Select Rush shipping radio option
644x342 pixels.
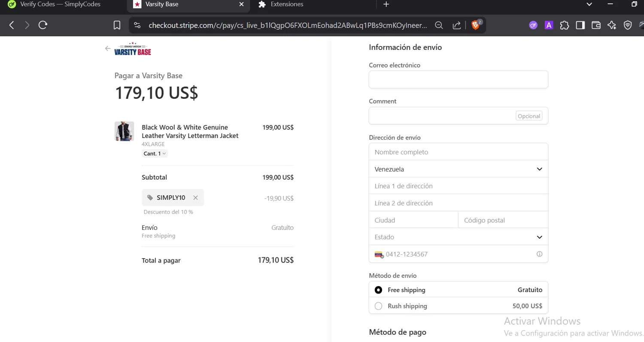click(378, 306)
